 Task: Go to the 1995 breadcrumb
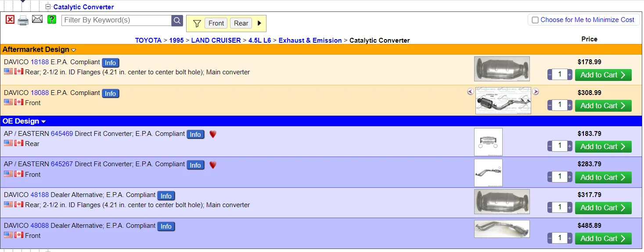point(176,40)
